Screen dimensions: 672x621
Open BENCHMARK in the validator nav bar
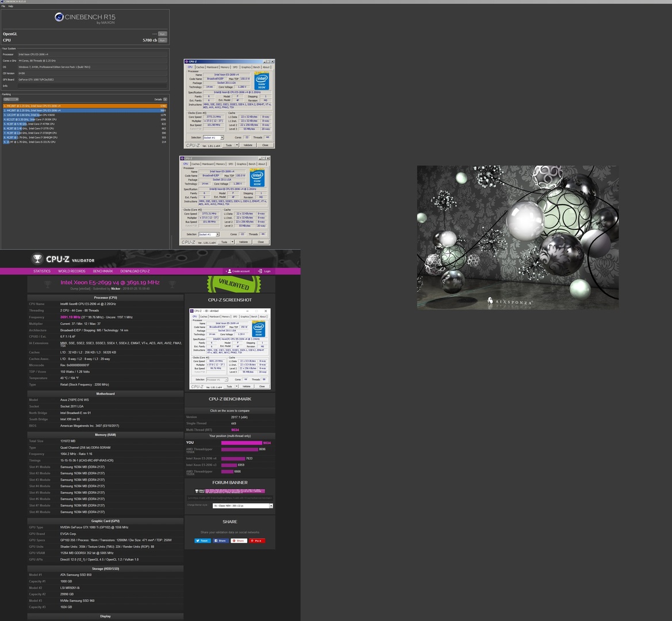103,271
